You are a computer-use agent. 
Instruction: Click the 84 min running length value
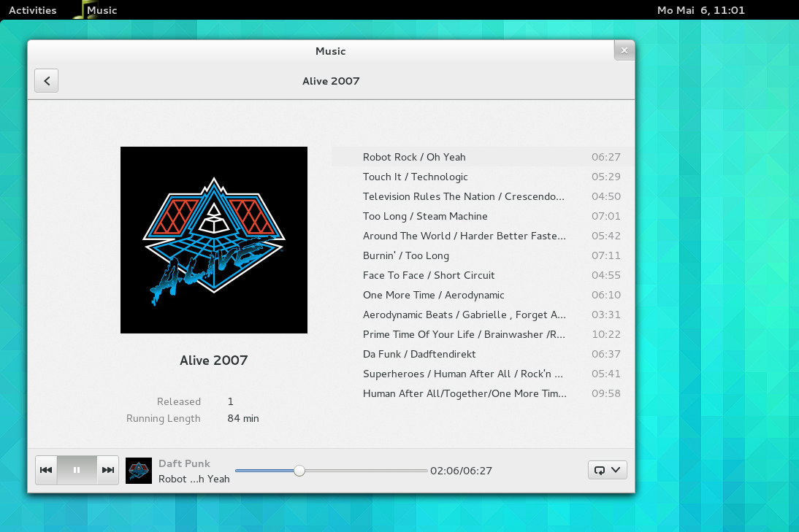click(x=243, y=418)
